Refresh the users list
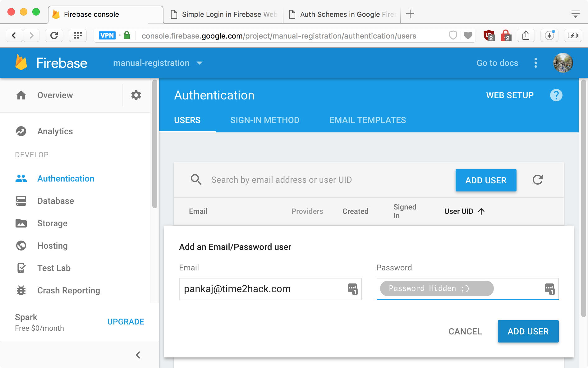 click(538, 180)
